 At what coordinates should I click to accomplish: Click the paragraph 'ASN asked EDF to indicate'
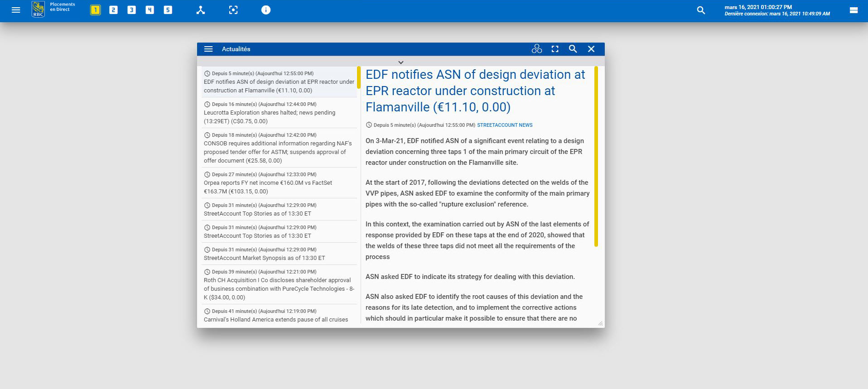click(470, 277)
